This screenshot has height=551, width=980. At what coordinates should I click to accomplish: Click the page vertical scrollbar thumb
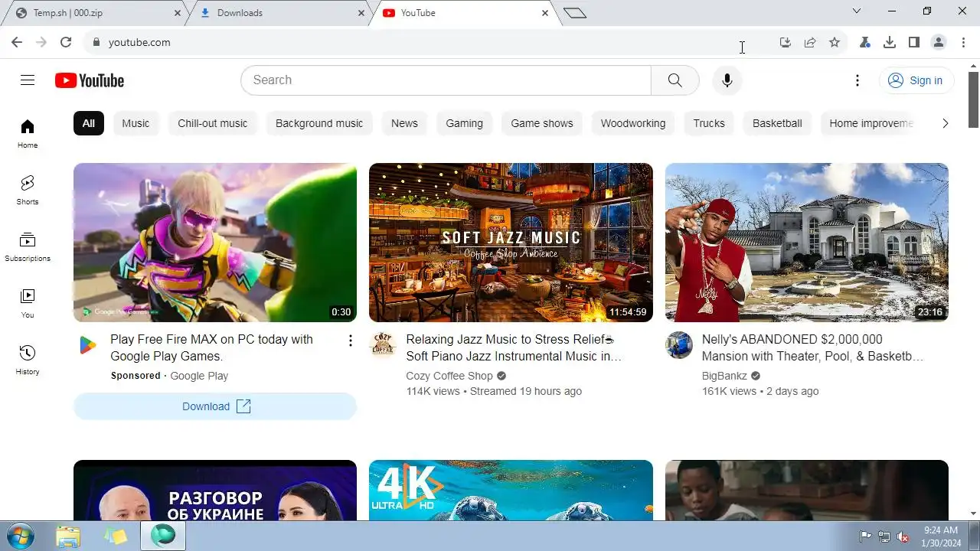coord(974,99)
